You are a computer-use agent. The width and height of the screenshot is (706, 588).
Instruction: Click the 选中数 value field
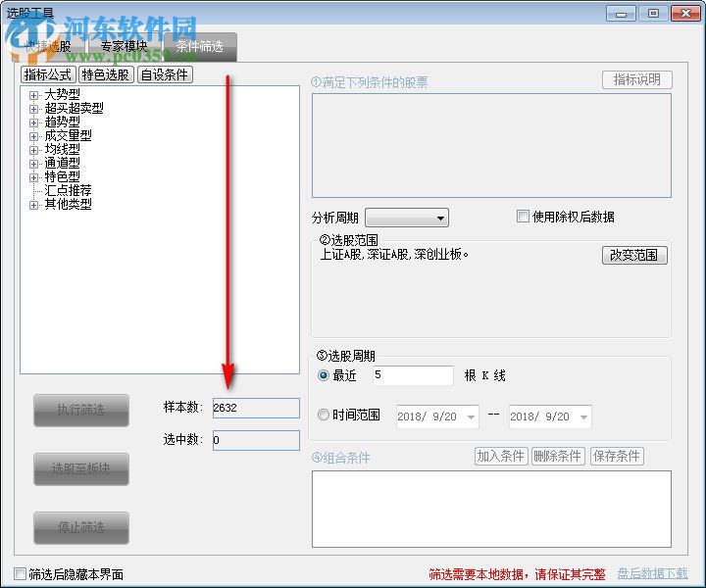[x=256, y=440]
